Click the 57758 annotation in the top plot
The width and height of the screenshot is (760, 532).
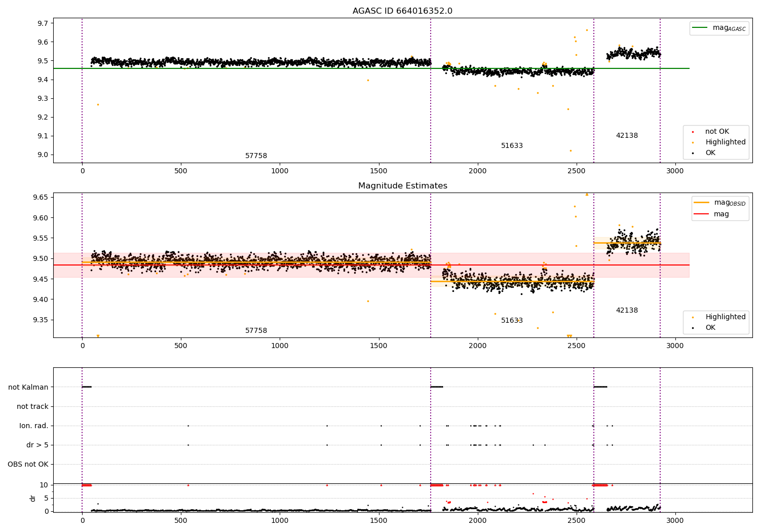click(x=256, y=156)
